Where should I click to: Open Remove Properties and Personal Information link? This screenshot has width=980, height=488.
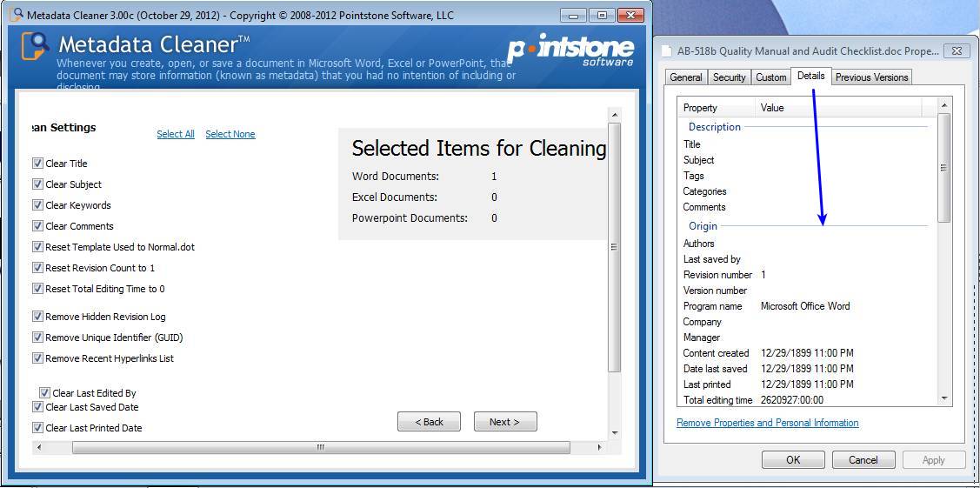pos(768,423)
